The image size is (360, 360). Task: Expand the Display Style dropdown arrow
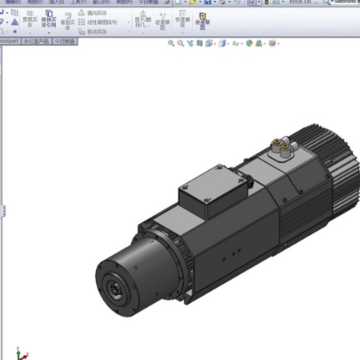coord(229,44)
